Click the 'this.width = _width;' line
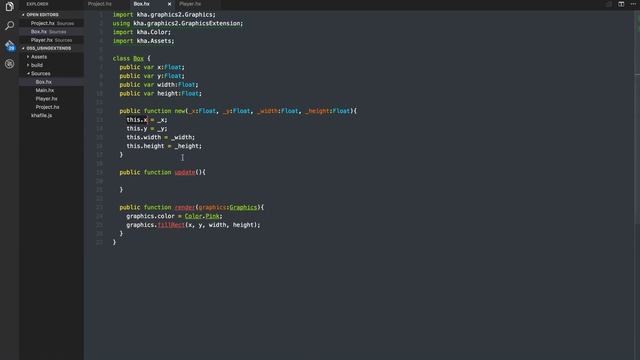Screen dimensions: 640x360 160,138
